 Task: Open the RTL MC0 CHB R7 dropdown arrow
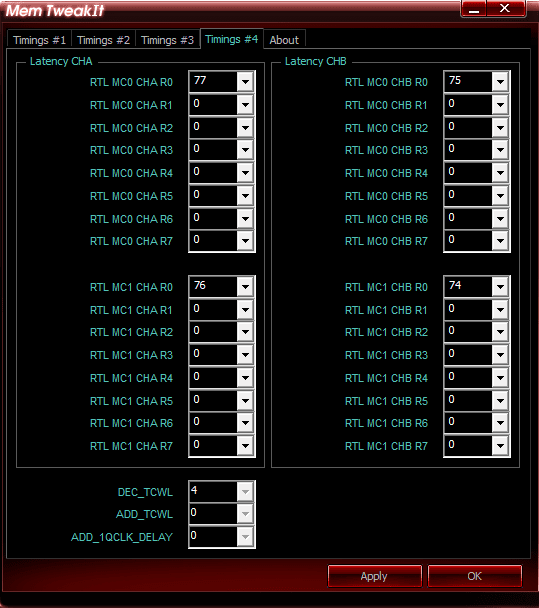coord(500,241)
